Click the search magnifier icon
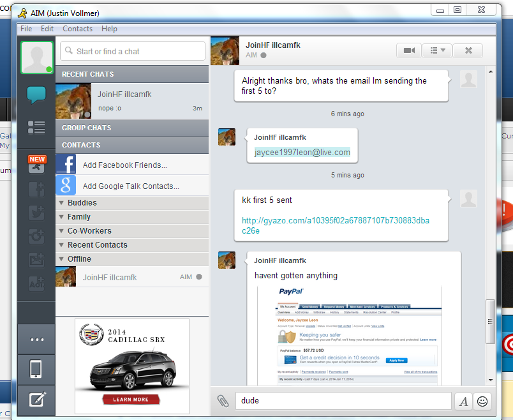This screenshot has height=420, width=513. tap(69, 50)
